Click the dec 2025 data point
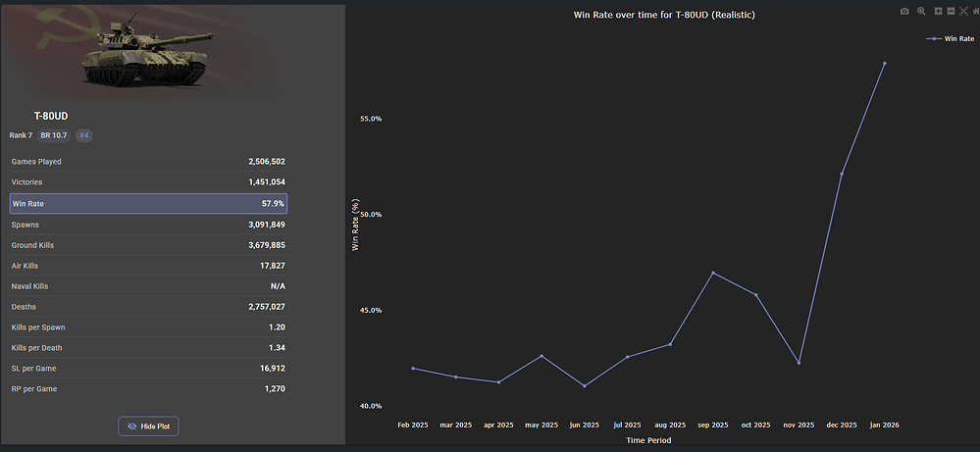 point(842,174)
